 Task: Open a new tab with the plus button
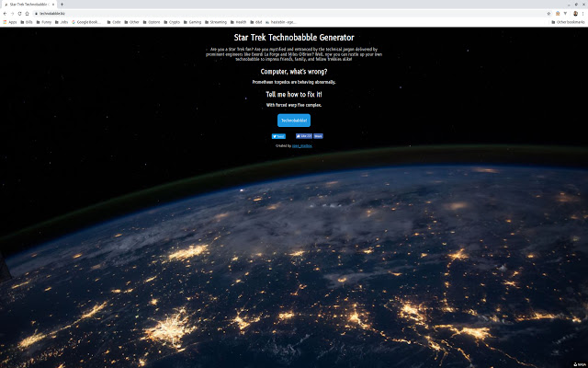click(62, 5)
